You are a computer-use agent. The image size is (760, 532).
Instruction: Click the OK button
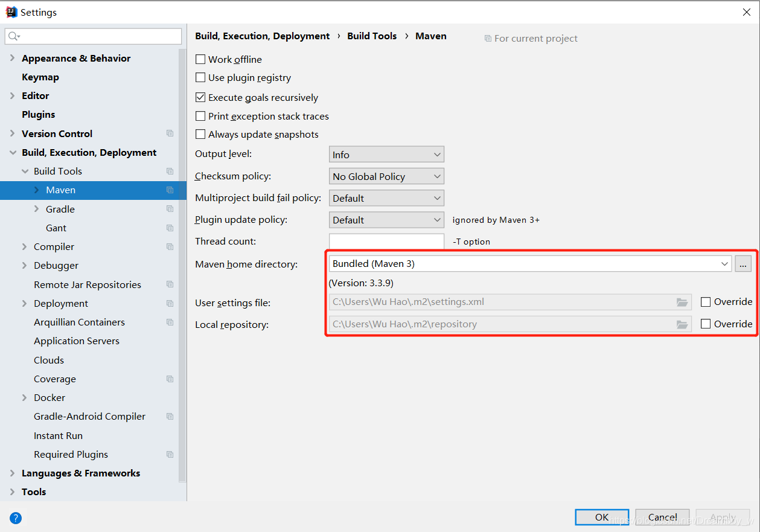[x=602, y=518]
